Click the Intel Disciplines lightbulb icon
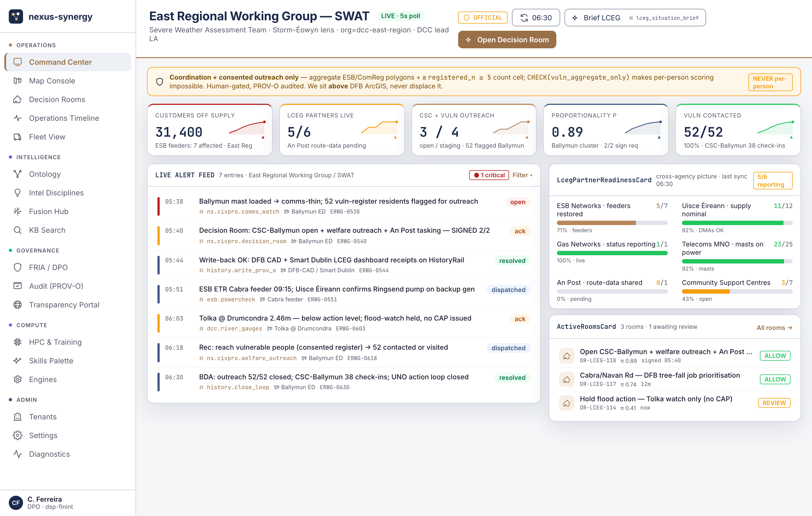The image size is (812, 516). (x=18, y=193)
